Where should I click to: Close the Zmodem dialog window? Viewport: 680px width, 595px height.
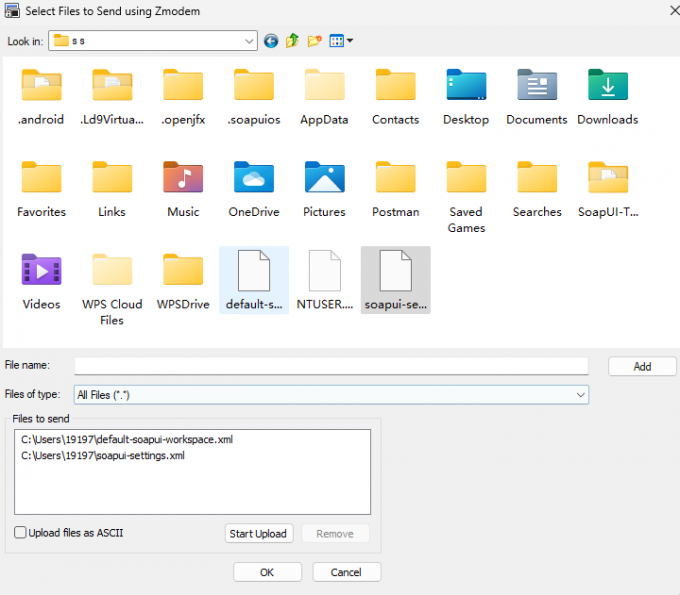(x=674, y=11)
